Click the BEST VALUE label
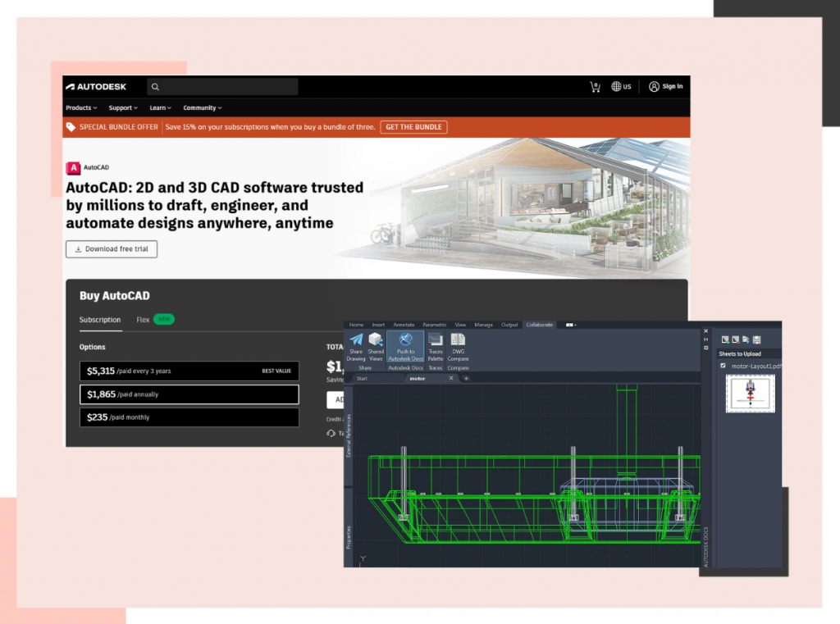The image size is (840, 624). tap(276, 371)
